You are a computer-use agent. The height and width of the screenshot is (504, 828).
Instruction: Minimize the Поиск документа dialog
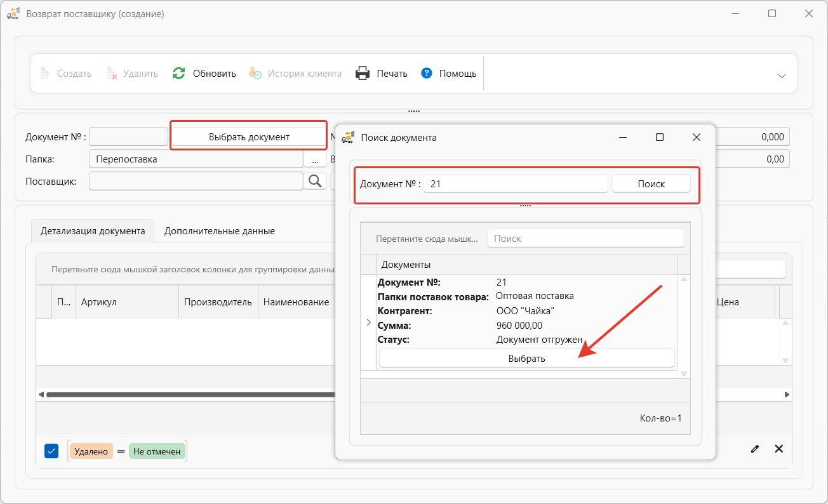tap(623, 137)
